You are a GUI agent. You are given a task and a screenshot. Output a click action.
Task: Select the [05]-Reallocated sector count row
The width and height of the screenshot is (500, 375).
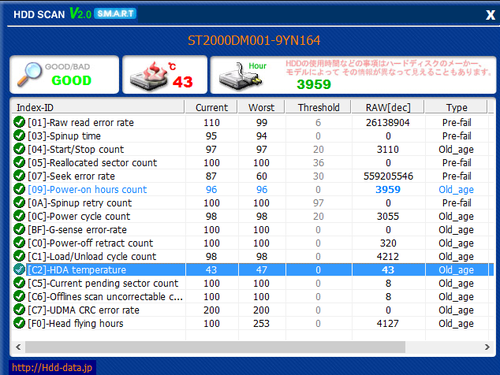coord(252,162)
